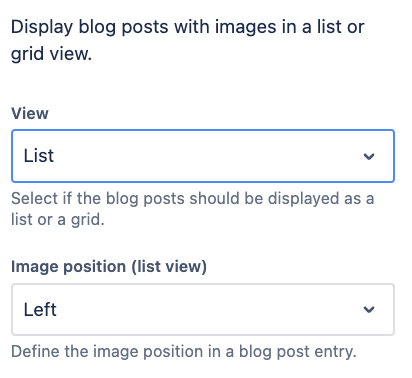412x378 pixels.
Task: Click the 'View' field label
Action: coord(30,113)
